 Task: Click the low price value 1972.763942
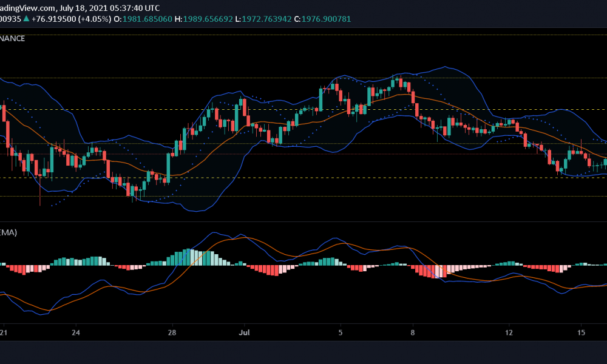tap(266, 19)
